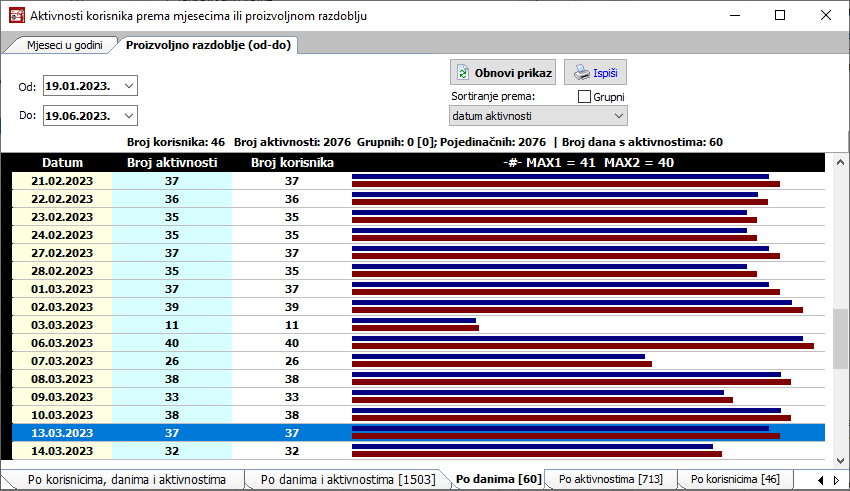Click the bar chart for 06.03.2023

[x=583, y=342]
